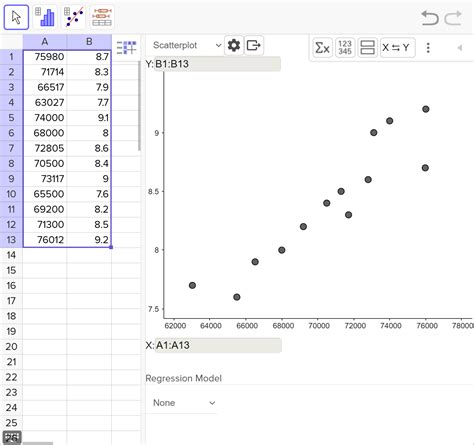Select cell containing 8.7
The width and height of the screenshot is (474, 445).
point(89,57)
